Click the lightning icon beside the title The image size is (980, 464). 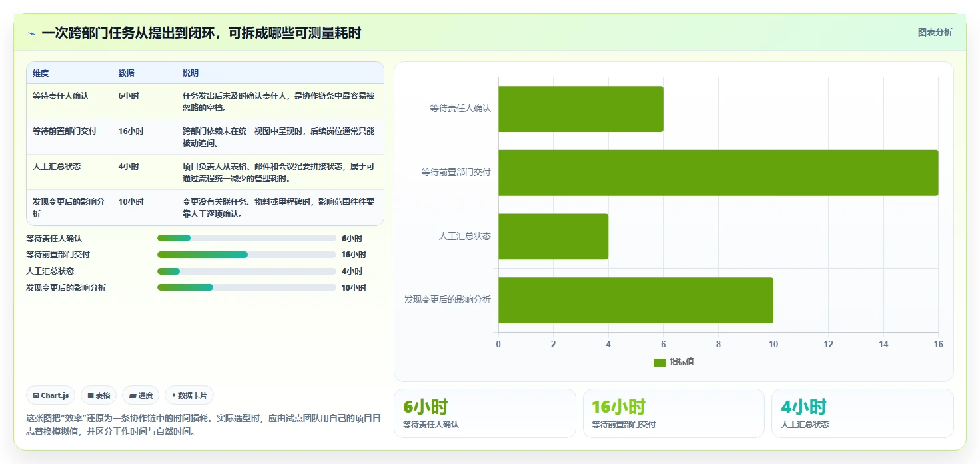31,33
